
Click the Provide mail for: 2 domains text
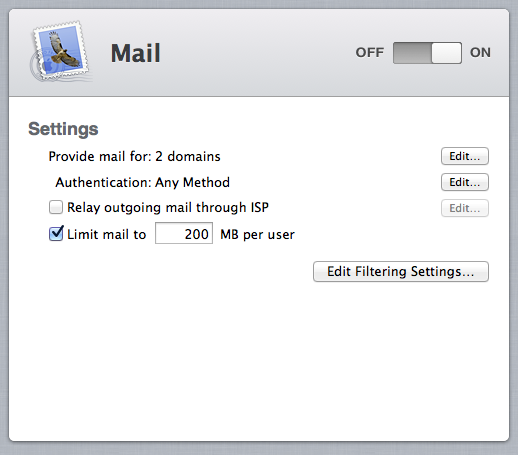click(134, 156)
